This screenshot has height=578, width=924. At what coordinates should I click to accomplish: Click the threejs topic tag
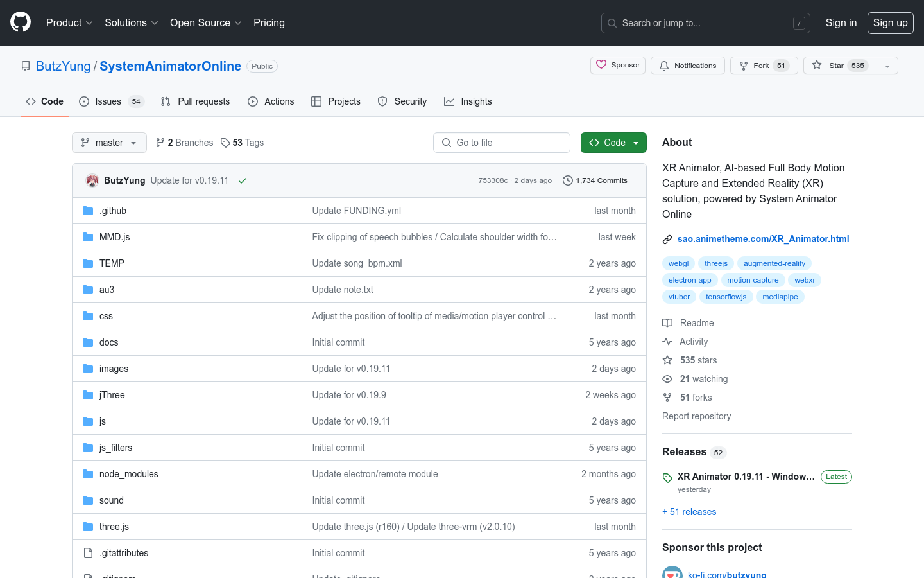click(x=716, y=263)
